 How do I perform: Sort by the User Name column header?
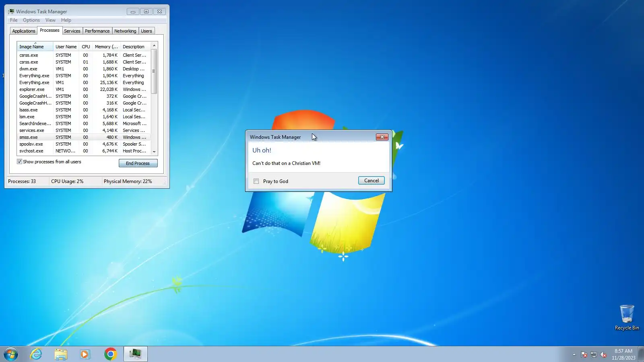click(66, 47)
